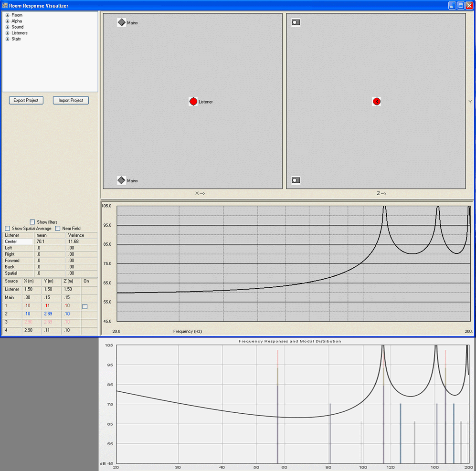Select the Center listener cell
Screen dimensions: 476x471
click(18, 242)
